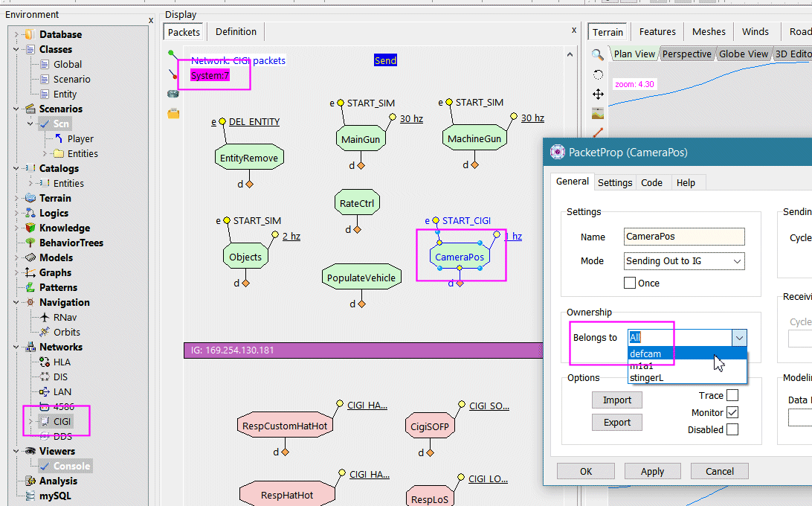
Task: Open the Code tab in PacketProp
Action: [651, 182]
